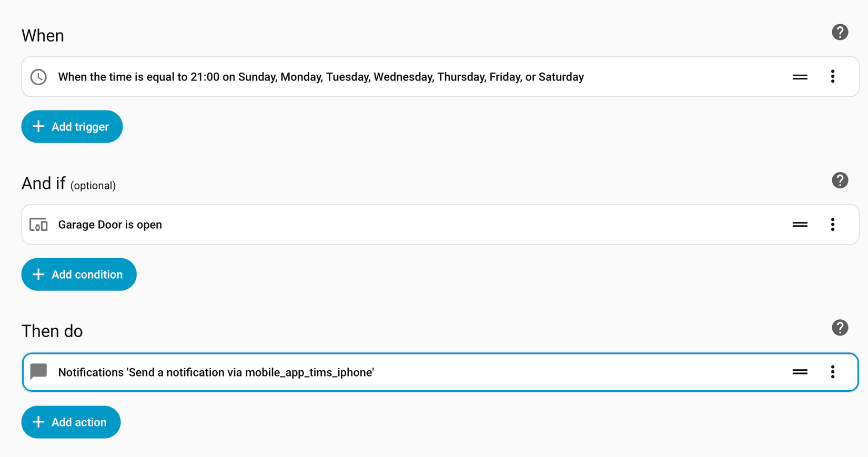Open help for the Then do section
Image resolution: width=868 pixels, height=457 pixels.
coord(840,328)
